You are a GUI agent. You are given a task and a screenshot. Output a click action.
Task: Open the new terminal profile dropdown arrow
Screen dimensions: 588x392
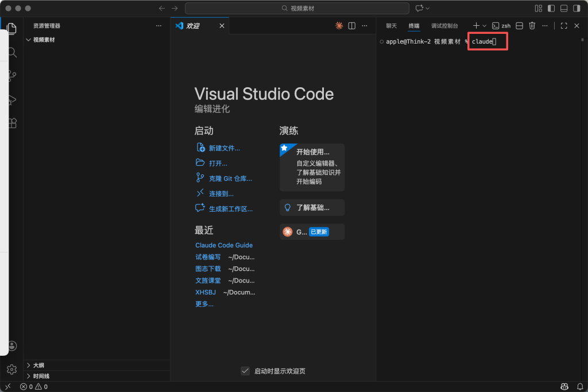pos(485,26)
